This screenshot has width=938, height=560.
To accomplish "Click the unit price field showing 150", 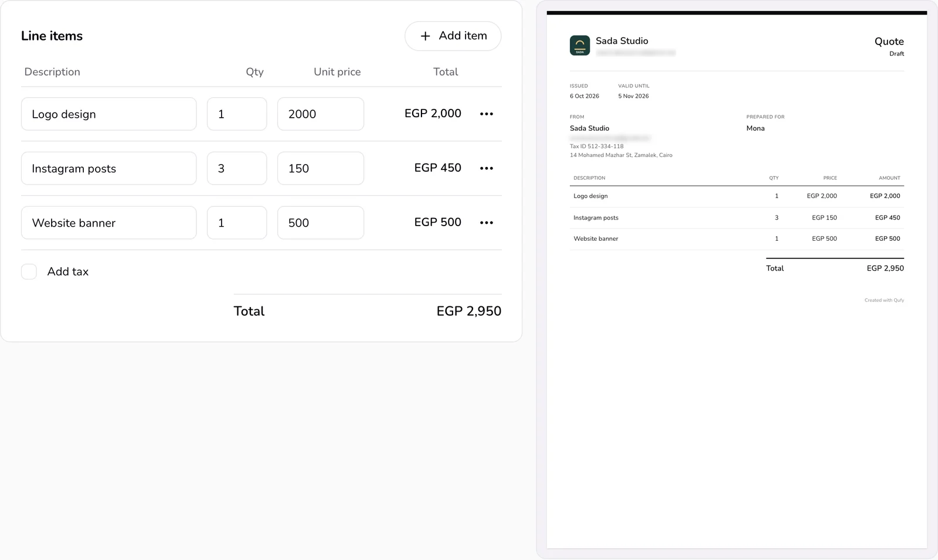I will 321,168.
